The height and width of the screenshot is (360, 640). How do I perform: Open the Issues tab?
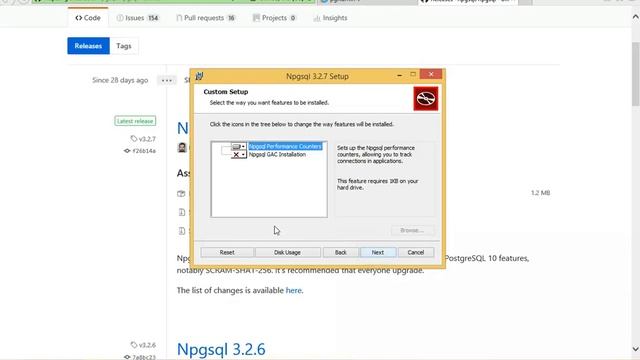138,18
